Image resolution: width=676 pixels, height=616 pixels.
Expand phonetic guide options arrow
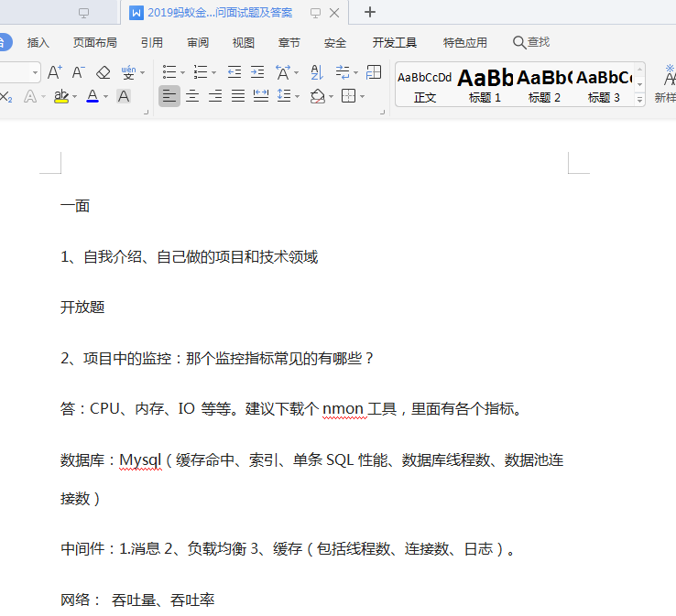pyautogui.click(x=142, y=73)
